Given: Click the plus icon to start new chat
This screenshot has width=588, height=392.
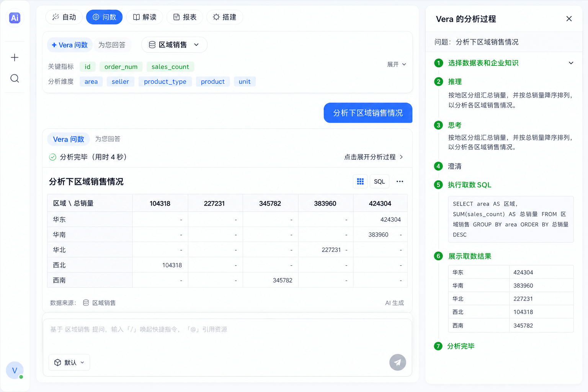Looking at the screenshot, I should click(x=15, y=57).
